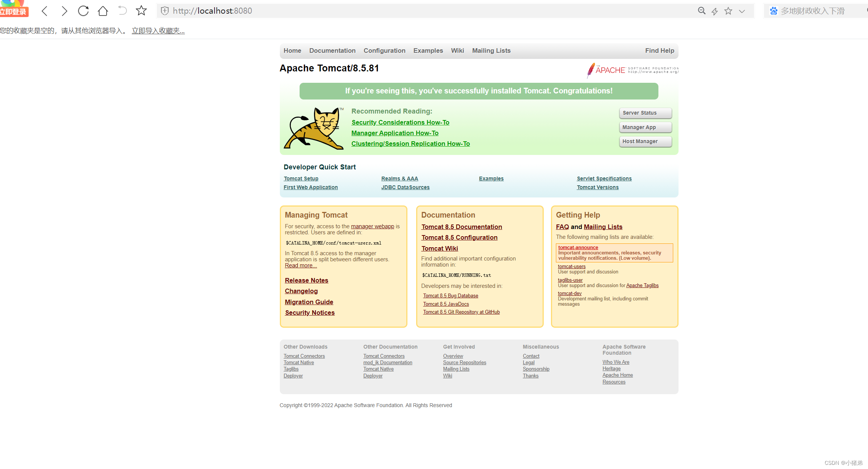This screenshot has width=868, height=469.
Task: Click the Server Status button
Action: click(645, 113)
